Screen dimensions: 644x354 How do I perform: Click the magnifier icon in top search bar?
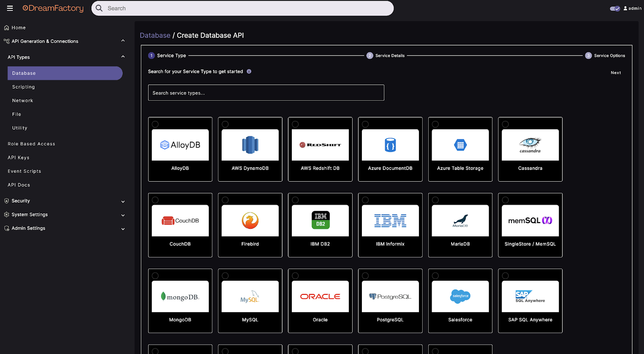tap(99, 8)
